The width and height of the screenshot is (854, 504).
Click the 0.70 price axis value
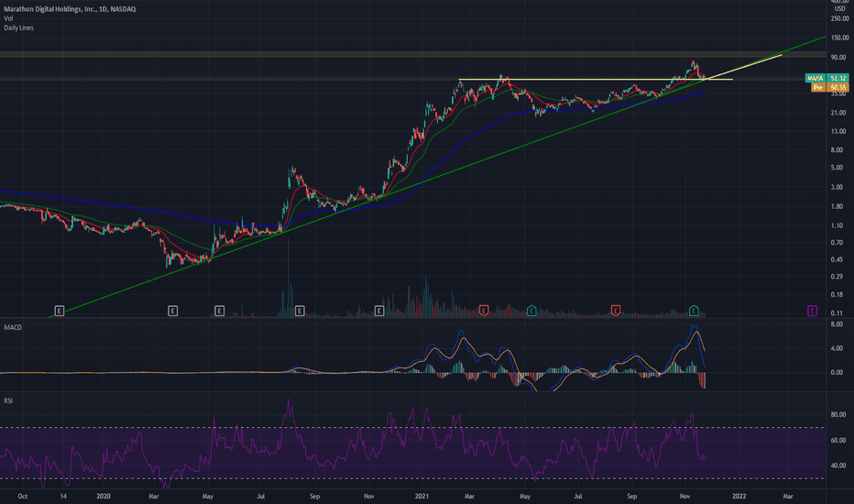point(838,243)
